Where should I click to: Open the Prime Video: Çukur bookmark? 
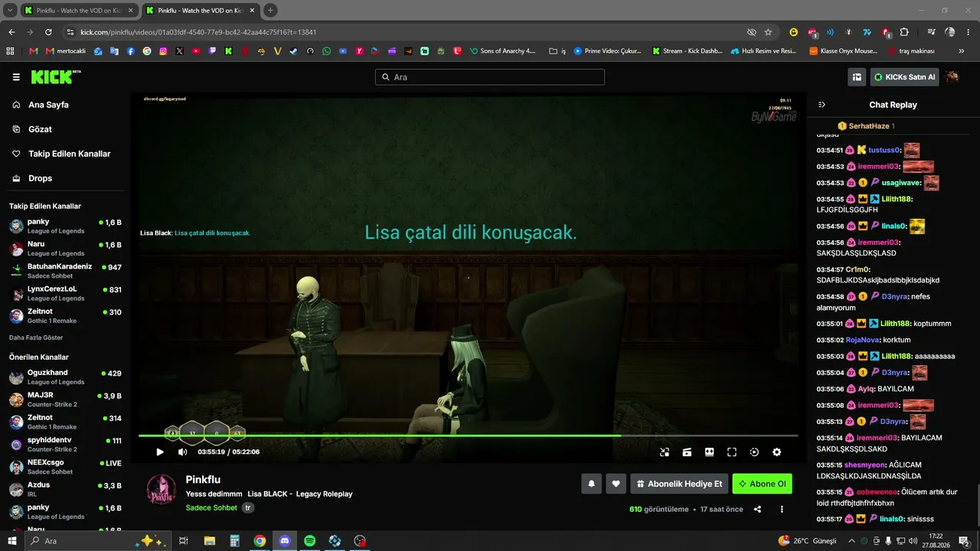[608, 51]
